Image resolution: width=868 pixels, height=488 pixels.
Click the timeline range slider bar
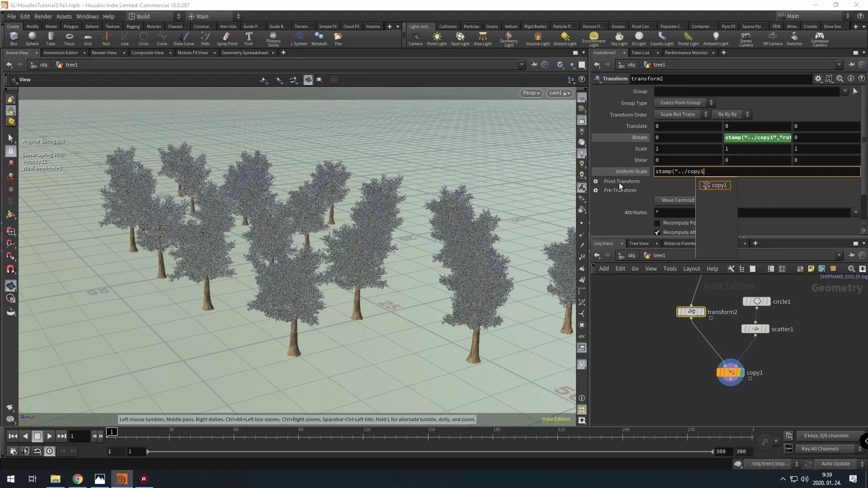[429, 451]
